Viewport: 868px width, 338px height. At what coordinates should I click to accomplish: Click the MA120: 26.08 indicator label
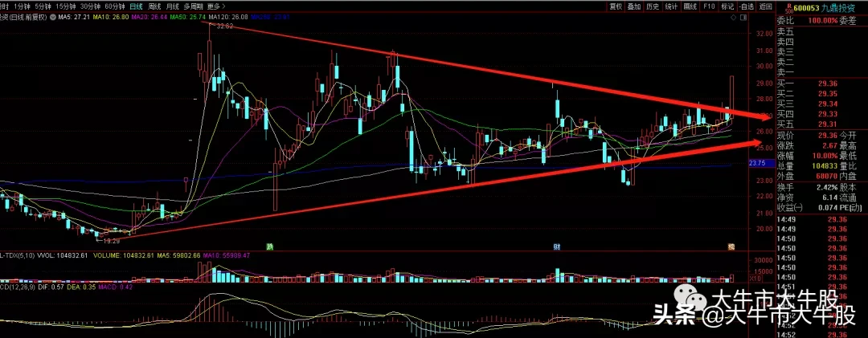[228, 18]
